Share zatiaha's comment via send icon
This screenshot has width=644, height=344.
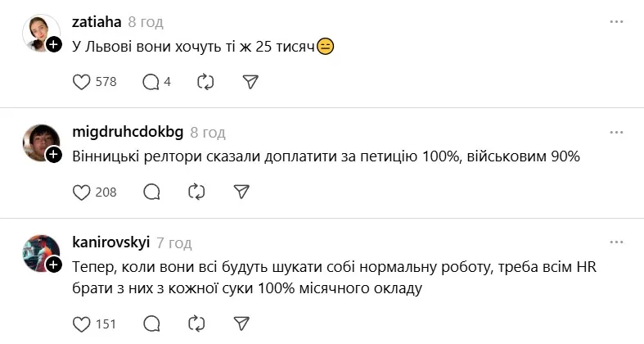tap(251, 82)
